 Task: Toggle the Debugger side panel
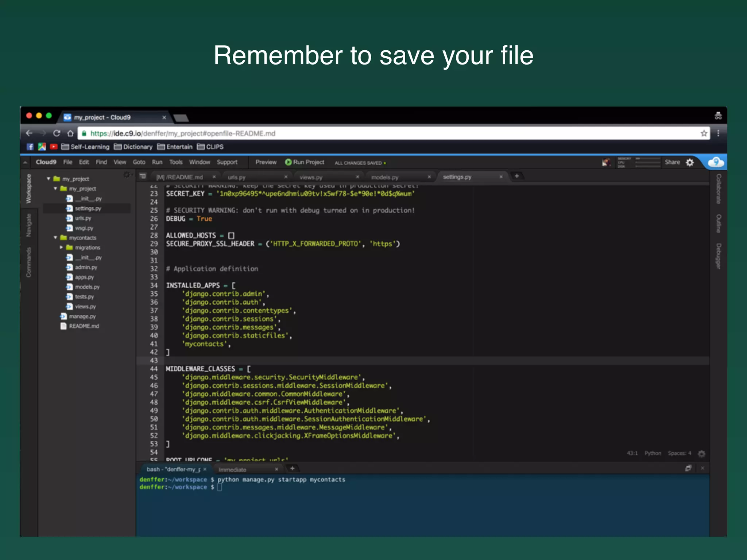point(718,256)
